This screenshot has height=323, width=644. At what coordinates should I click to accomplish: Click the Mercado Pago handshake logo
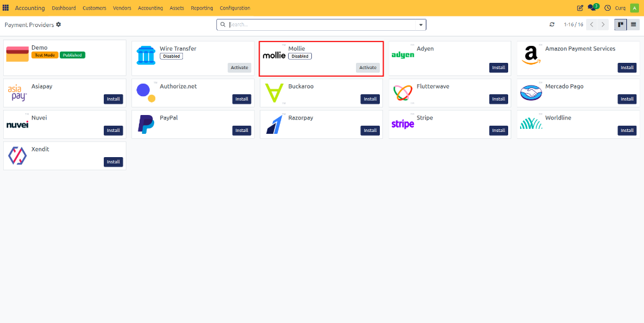531,93
